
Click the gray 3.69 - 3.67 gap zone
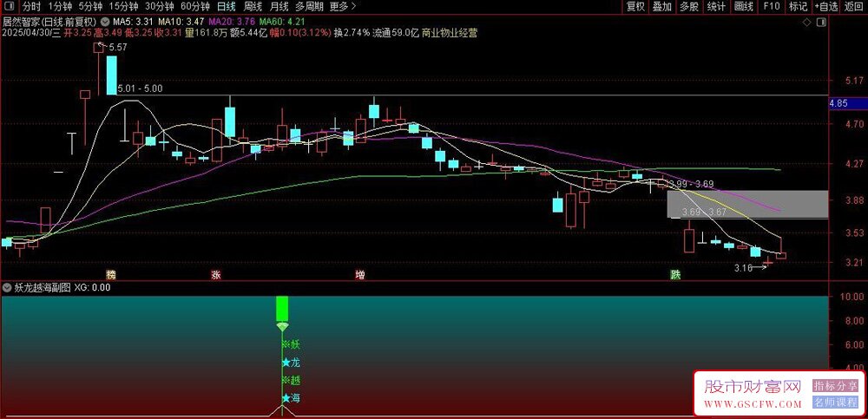point(747,204)
